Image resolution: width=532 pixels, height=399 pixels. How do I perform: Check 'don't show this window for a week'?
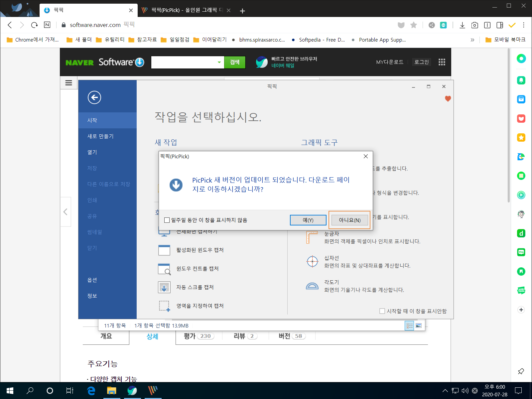[x=167, y=220]
